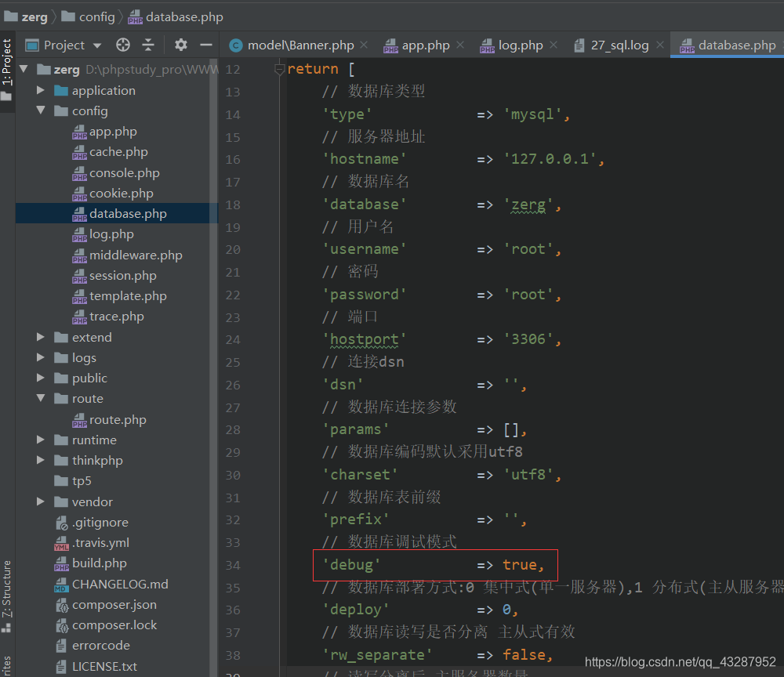
Task: Expand the application folder
Action: 41,90
